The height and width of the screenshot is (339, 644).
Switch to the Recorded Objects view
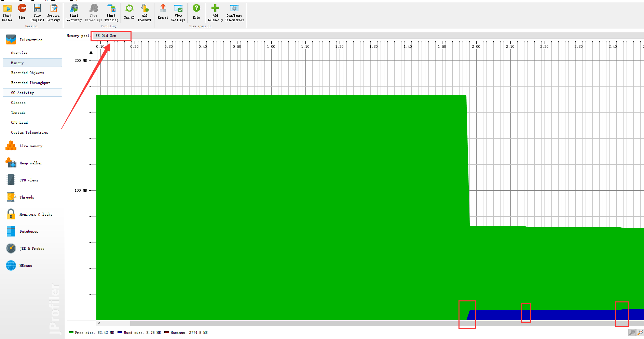point(28,73)
